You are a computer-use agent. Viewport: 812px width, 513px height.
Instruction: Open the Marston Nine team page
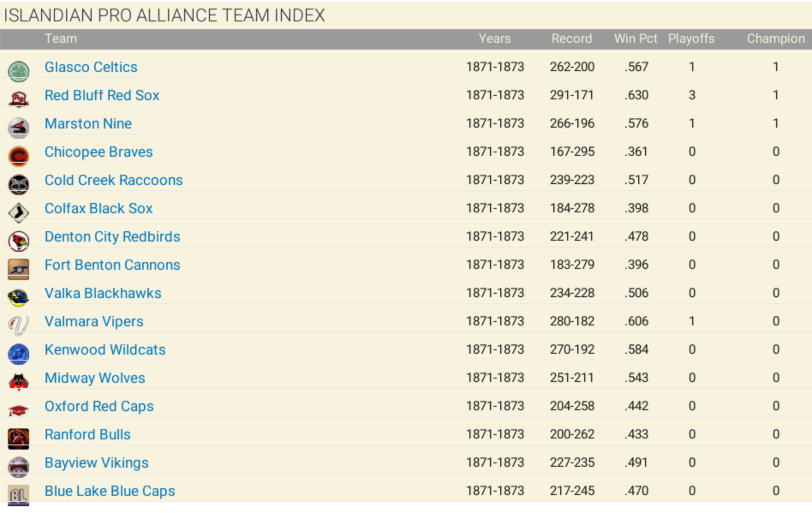tap(88, 124)
